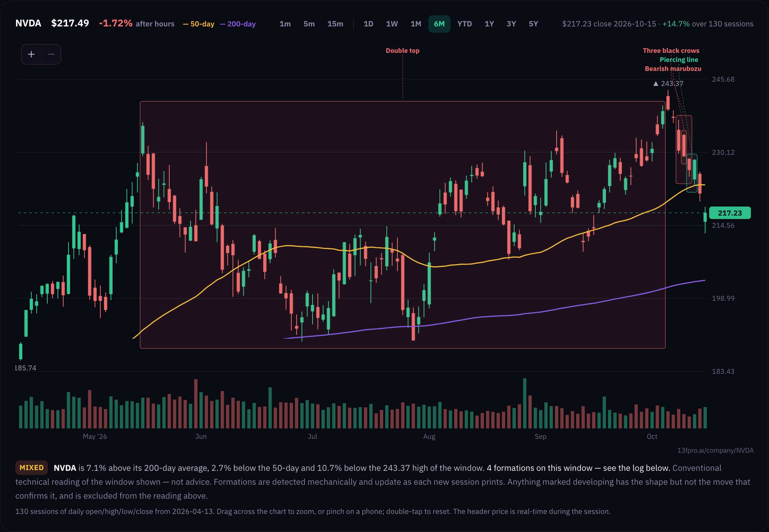Viewport: 769px width, 532px height.
Task: Click the 214.56 price axis label
Action: click(723, 225)
